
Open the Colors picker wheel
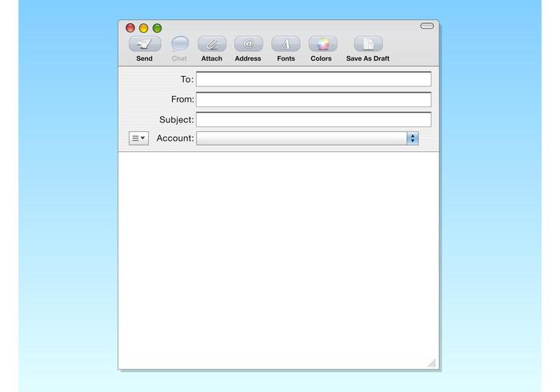click(322, 44)
